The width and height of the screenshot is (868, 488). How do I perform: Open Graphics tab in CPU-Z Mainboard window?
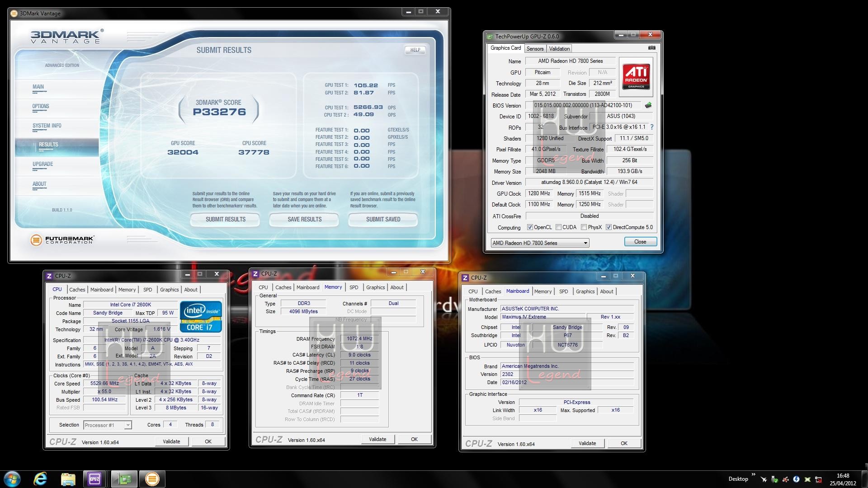point(585,291)
